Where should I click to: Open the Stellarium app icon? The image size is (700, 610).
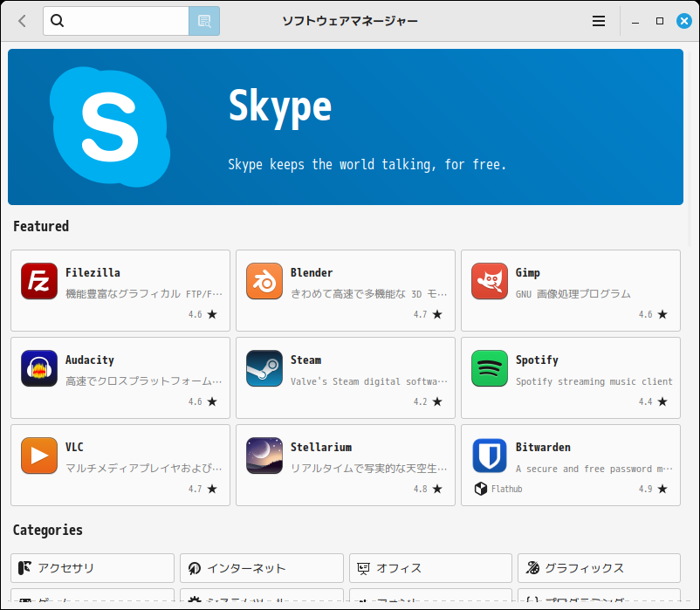tap(264, 456)
